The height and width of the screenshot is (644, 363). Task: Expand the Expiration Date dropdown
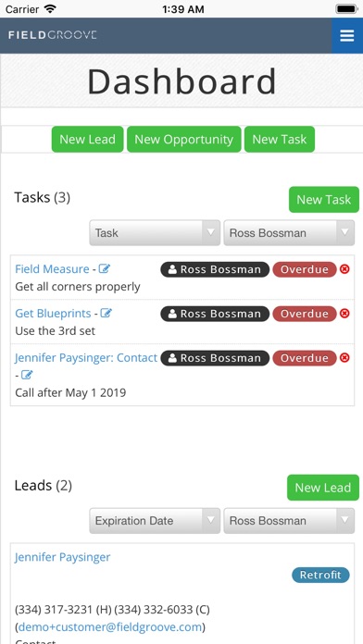pyautogui.click(x=155, y=521)
